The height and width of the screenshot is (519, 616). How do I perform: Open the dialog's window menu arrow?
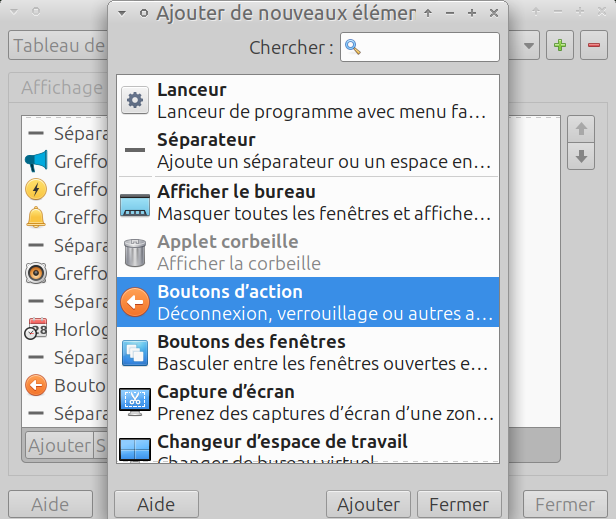tap(122, 13)
